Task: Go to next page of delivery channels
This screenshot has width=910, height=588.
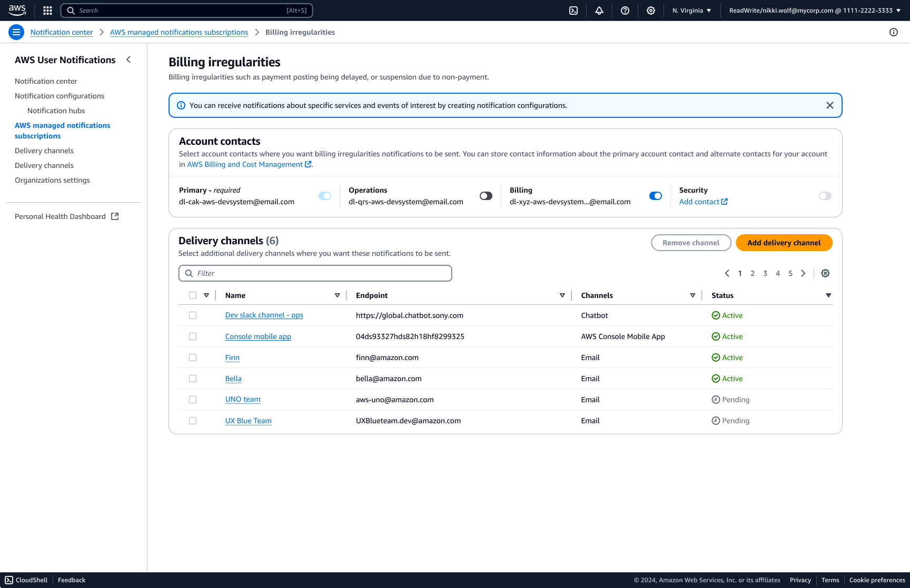Action: tap(803, 273)
